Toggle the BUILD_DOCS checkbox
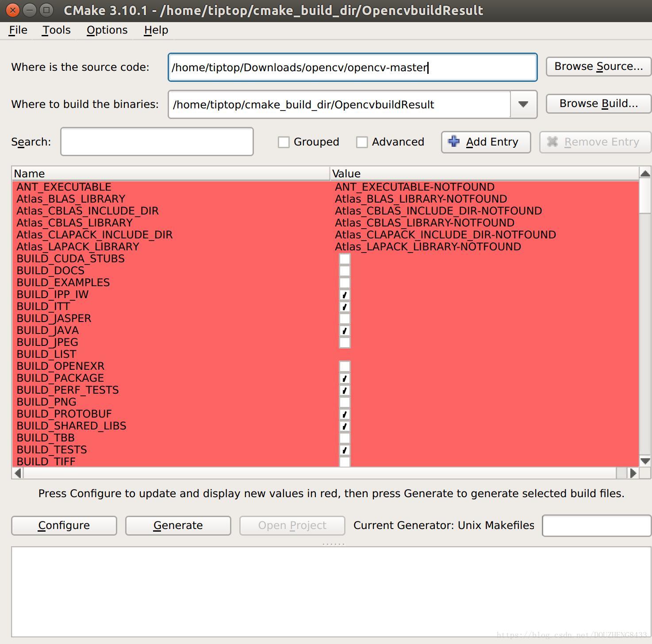 pos(345,271)
